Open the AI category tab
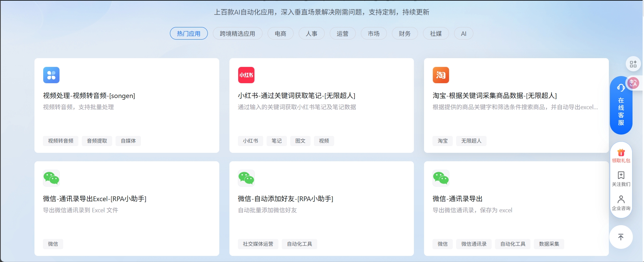 pyautogui.click(x=464, y=33)
